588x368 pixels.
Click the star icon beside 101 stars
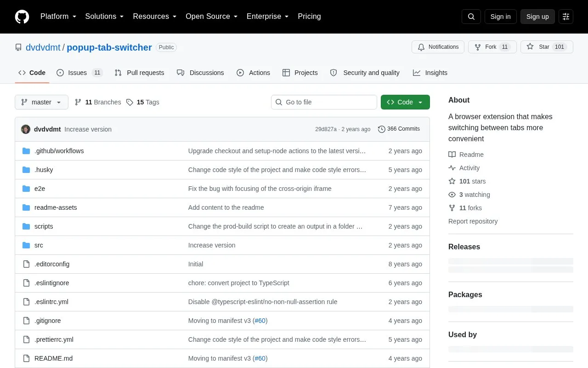(x=452, y=181)
